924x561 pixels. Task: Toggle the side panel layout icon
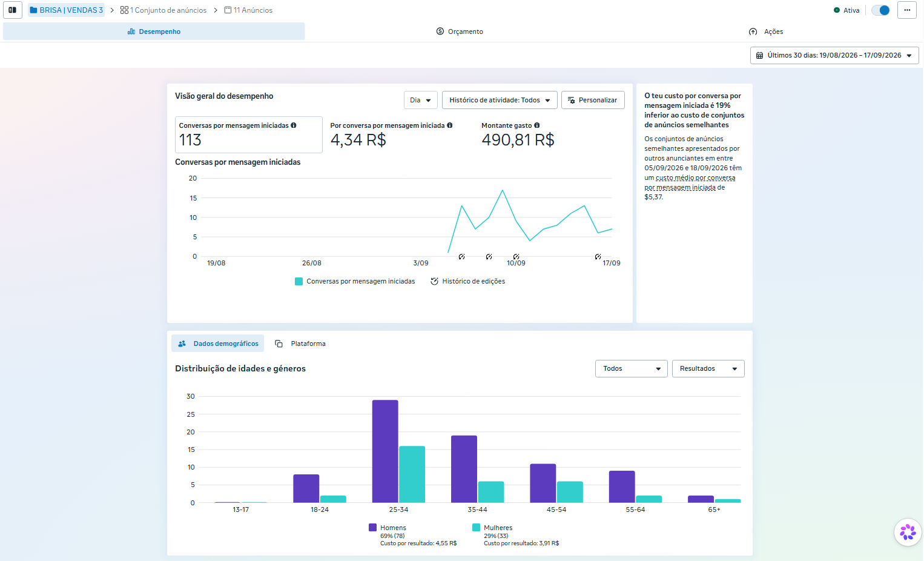[12, 10]
